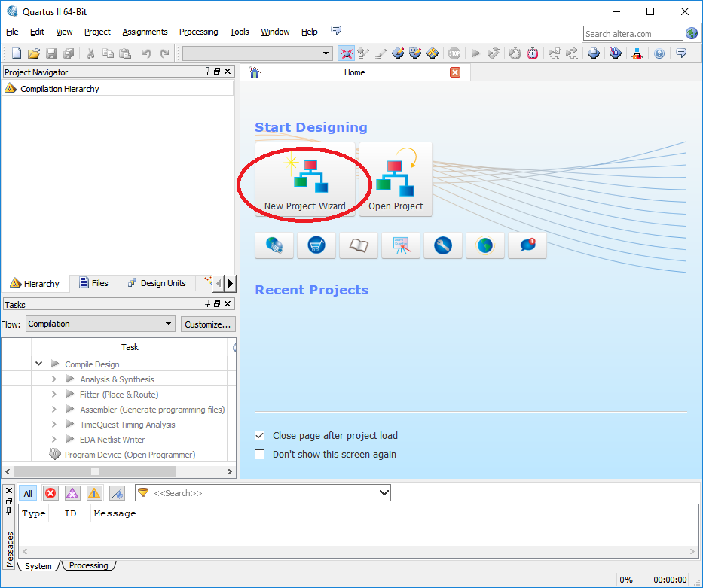
Task: Select the System messages tab
Action: coord(38,566)
